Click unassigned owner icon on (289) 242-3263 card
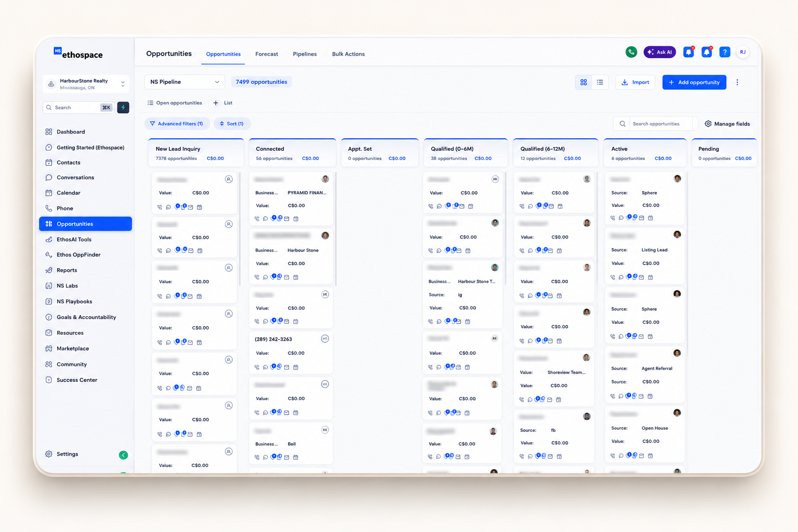798x532 pixels. coord(325,339)
